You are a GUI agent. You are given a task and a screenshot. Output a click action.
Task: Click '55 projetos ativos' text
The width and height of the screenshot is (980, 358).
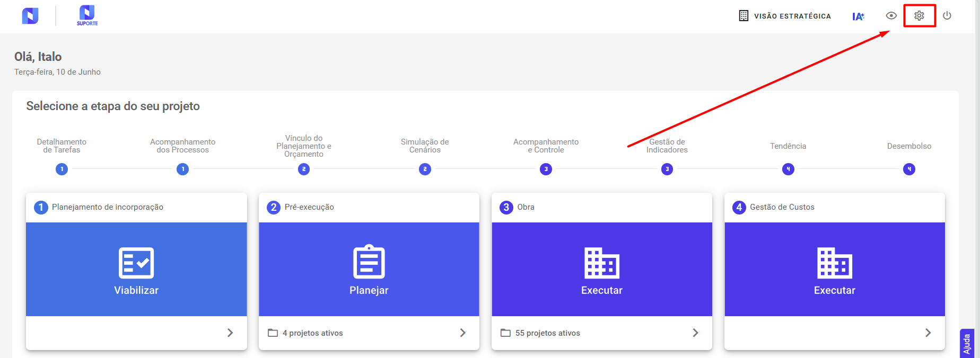pyautogui.click(x=548, y=333)
